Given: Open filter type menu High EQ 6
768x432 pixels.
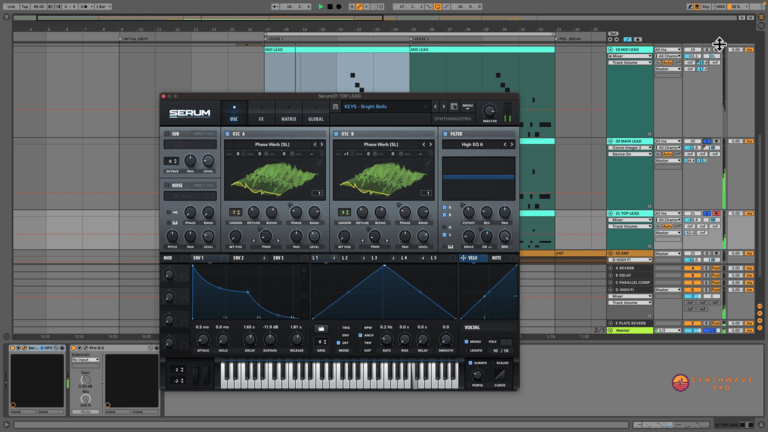Looking at the screenshot, I should click(472, 144).
